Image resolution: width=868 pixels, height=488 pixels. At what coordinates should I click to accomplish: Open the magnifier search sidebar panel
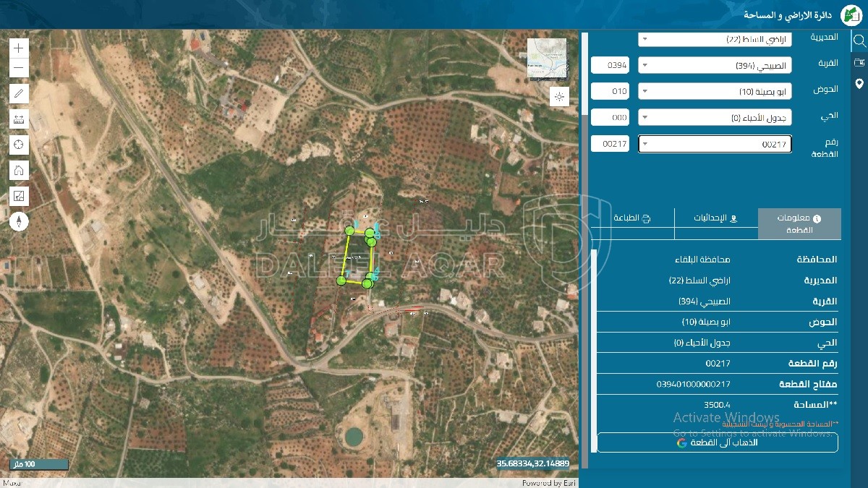point(859,41)
